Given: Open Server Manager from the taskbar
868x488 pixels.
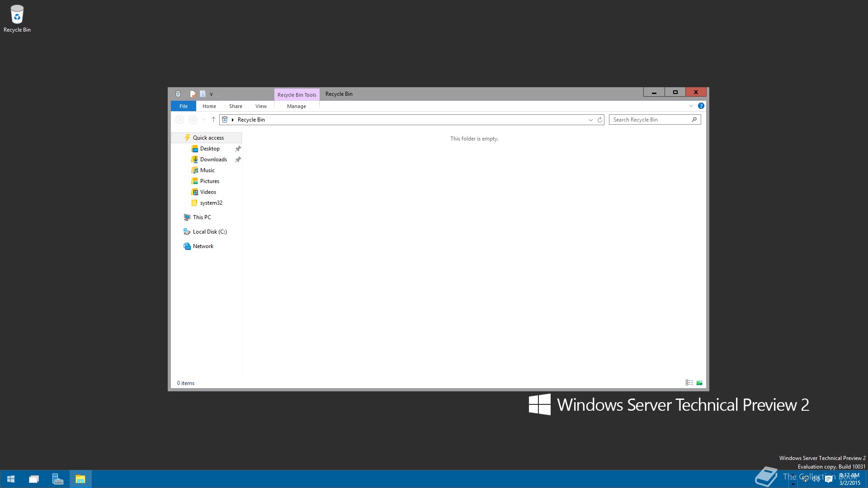Looking at the screenshot, I should [57, 479].
